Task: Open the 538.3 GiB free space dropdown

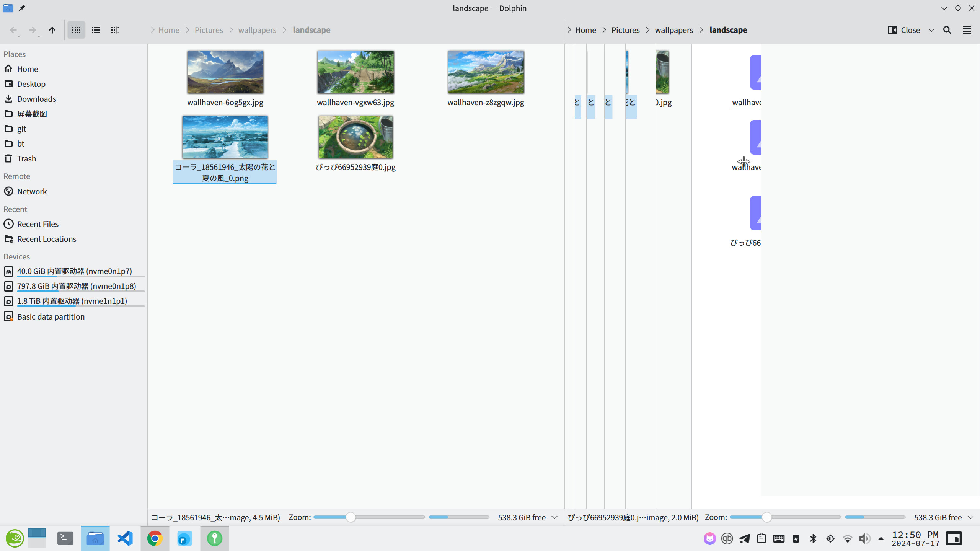Action: [x=554, y=517]
